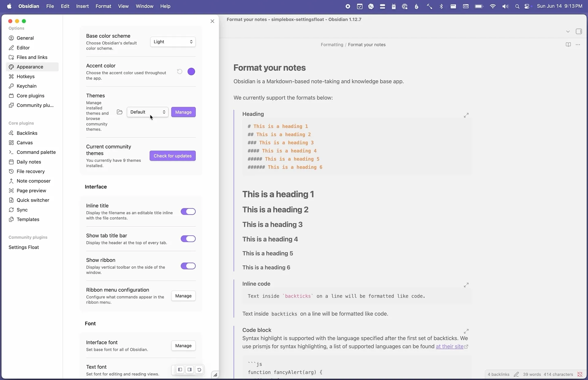Open Backlinks plugin settings
Screen dimensions: 588x380
point(32,133)
